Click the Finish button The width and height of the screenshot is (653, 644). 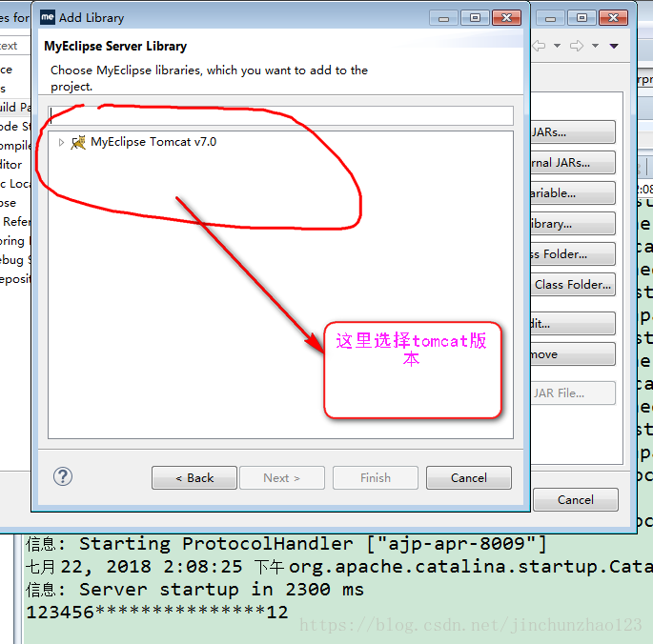(376, 478)
